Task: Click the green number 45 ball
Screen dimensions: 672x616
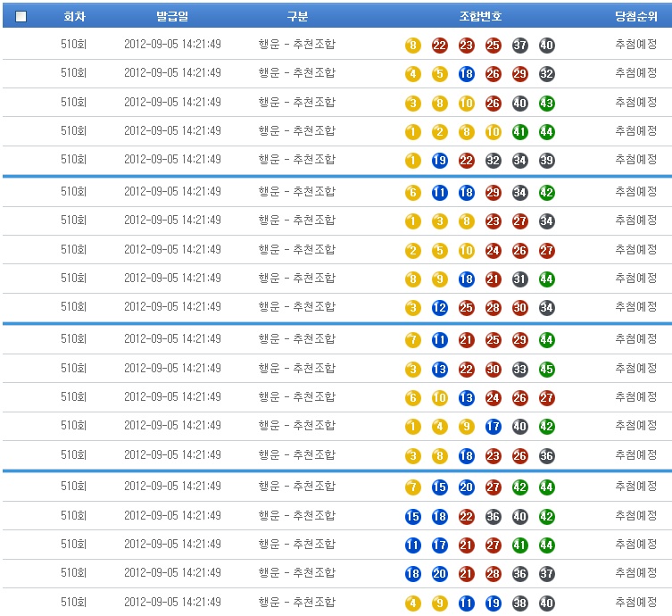Action: [x=547, y=369]
